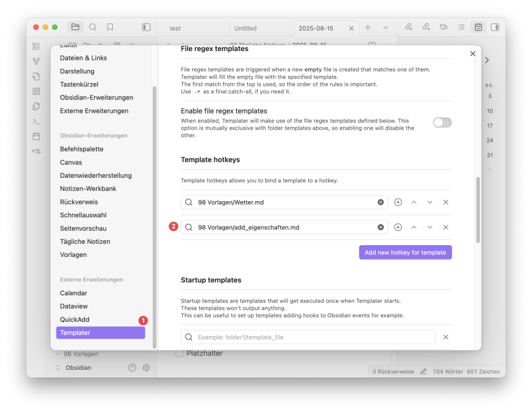532x412 pixels.
Task: Switch to the test tab
Action: 175,29
